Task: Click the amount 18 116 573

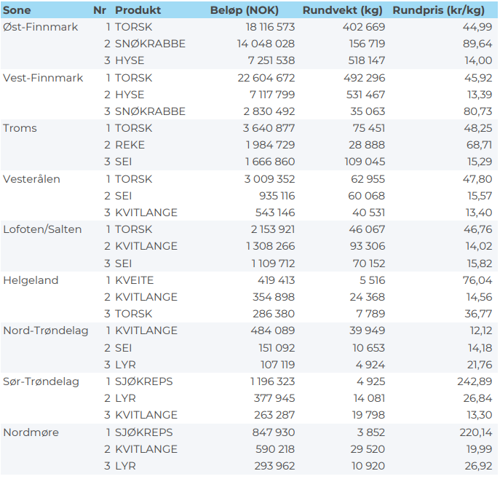Action: point(270,27)
